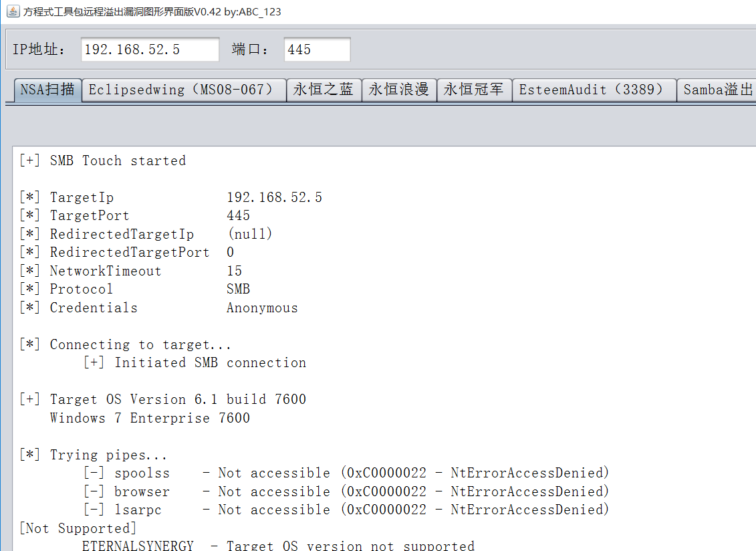Click the RedirectedTargetIp (null) line
This screenshot has height=551, width=756.
146,234
